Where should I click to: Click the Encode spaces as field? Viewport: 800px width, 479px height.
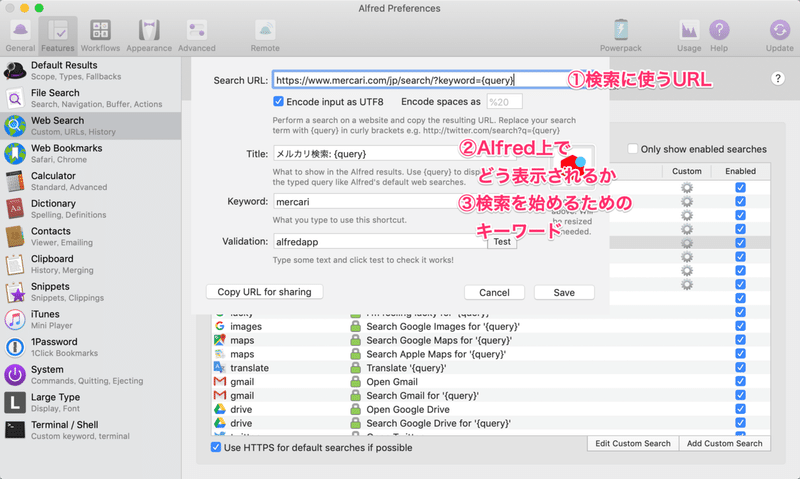pos(504,102)
